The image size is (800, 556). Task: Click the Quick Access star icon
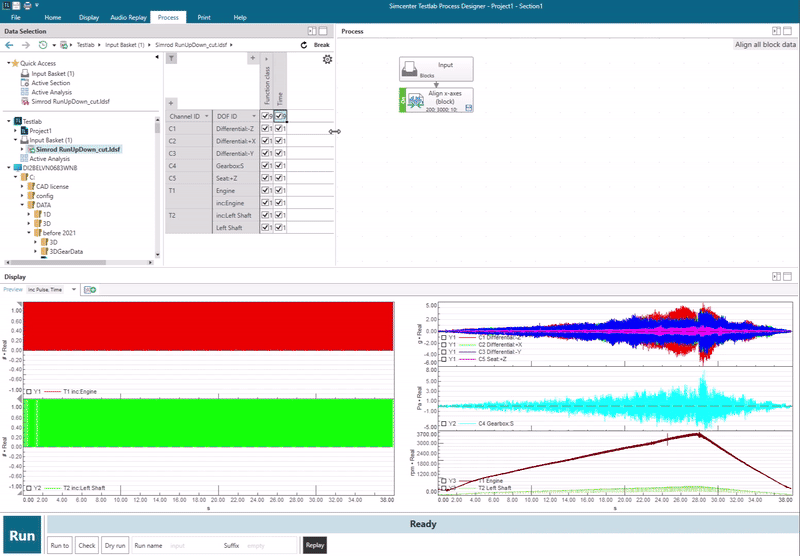point(15,63)
